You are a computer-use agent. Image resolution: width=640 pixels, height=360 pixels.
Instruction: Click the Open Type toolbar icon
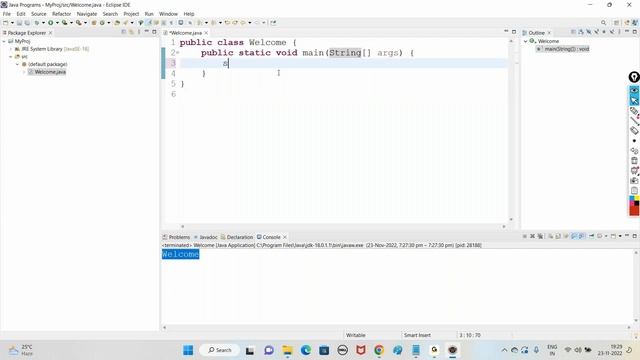[117, 23]
